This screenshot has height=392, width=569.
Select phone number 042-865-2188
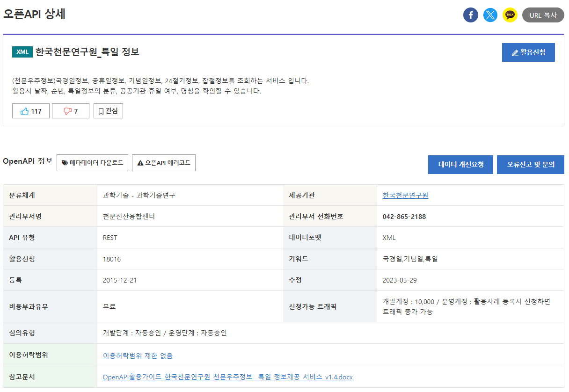click(x=404, y=217)
